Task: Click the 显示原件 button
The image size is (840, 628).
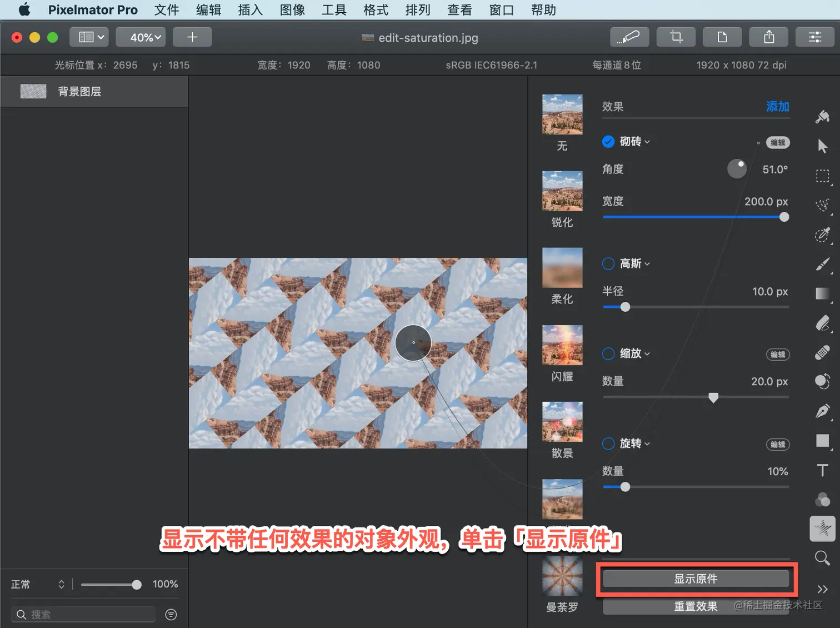Action: pos(696,579)
